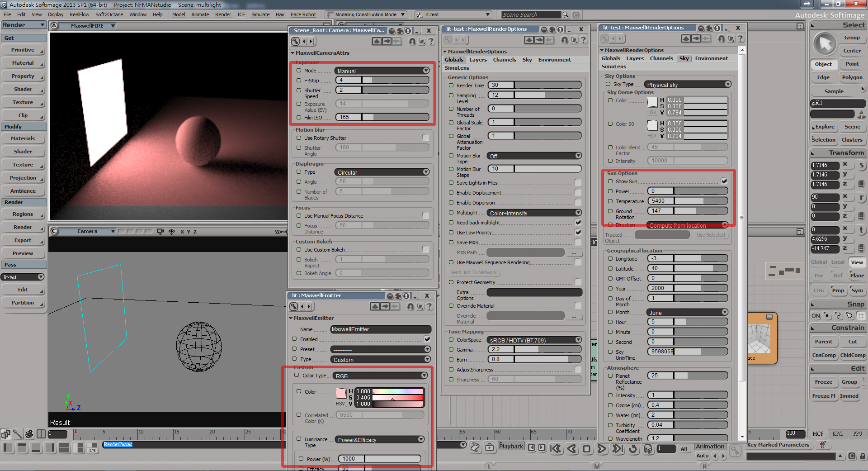Click the play forward button
The height and width of the screenshot is (471, 868).
point(602,449)
